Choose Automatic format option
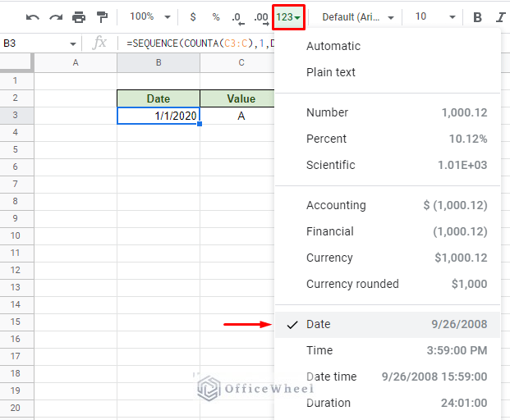The height and width of the screenshot is (420, 510). pyautogui.click(x=388, y=46)
